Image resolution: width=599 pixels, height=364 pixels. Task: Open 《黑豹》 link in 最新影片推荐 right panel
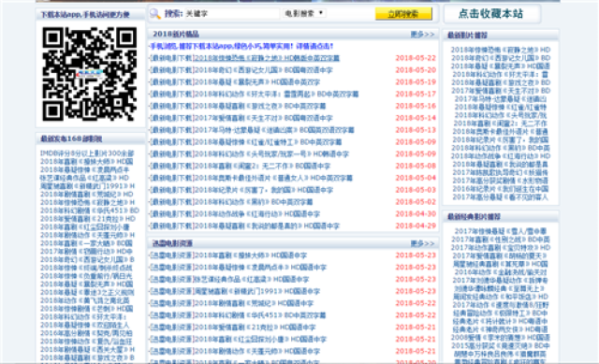501,148
